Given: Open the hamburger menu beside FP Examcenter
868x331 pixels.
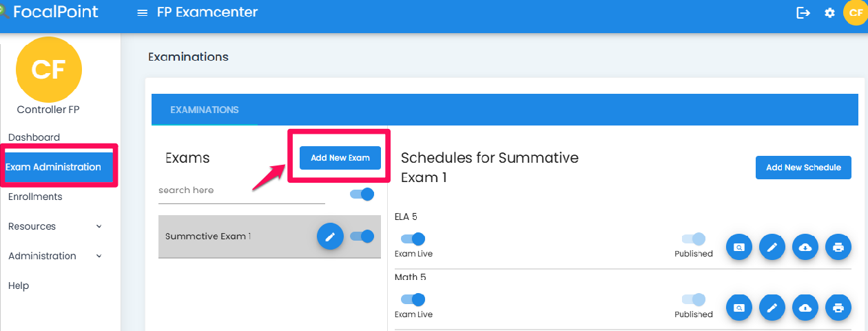Looking at the screenshot, I should pyautogui.click(x=143, y=13).
